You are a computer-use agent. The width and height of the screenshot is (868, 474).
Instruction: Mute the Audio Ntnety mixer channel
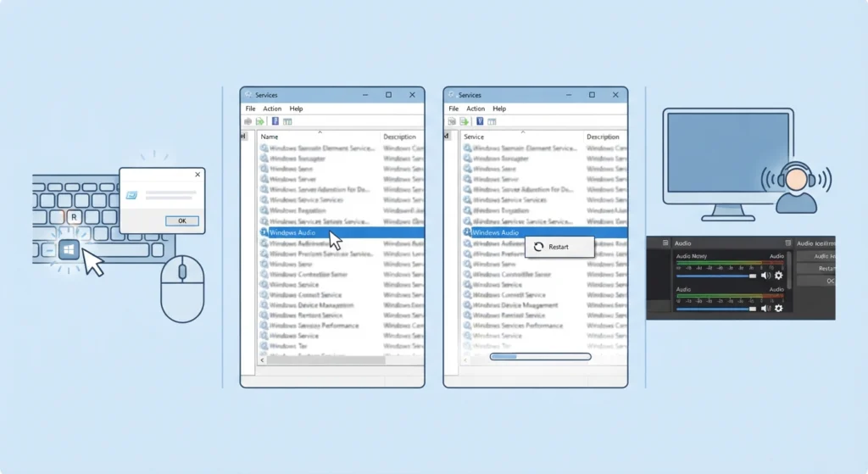[765, 276]
